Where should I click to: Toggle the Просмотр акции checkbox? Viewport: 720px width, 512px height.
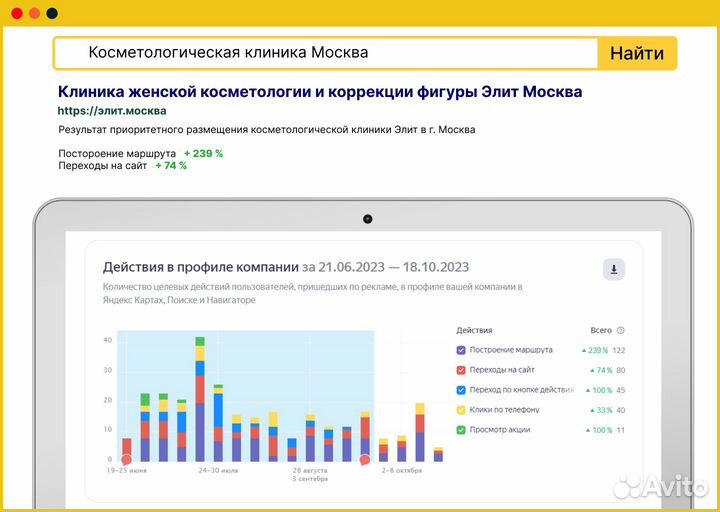(x=461, y=430)
